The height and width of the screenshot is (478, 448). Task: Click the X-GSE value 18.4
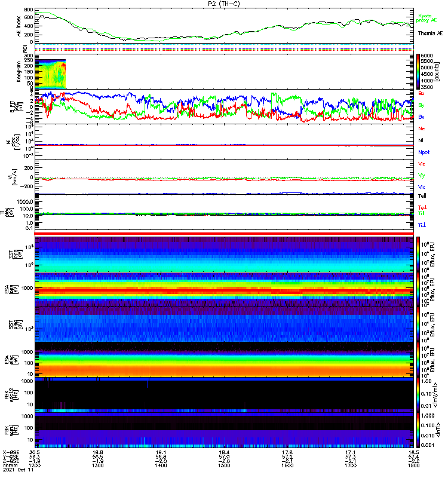point(224,452)
